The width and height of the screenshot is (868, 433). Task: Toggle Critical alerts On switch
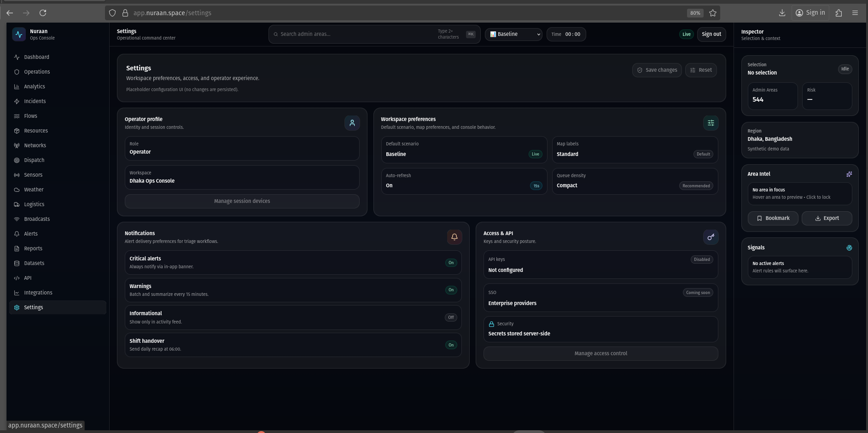pos(451,263)
